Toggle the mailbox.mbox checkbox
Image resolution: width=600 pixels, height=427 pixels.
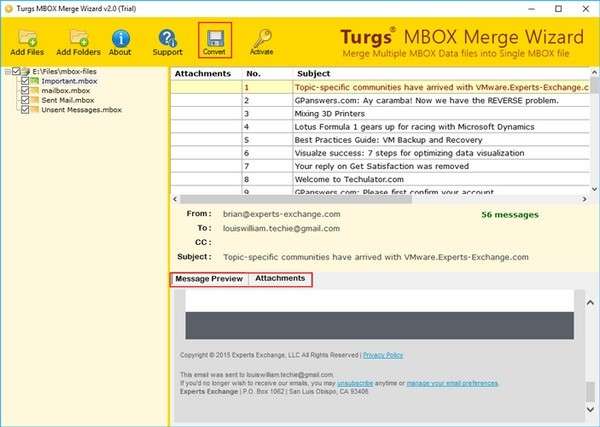click(x=25, y=90)
